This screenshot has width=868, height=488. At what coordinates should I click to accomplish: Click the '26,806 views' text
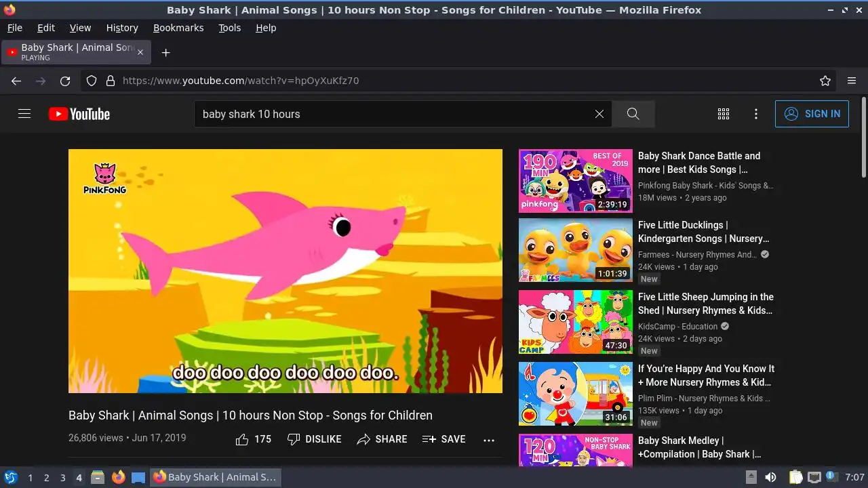pos(96,438)
